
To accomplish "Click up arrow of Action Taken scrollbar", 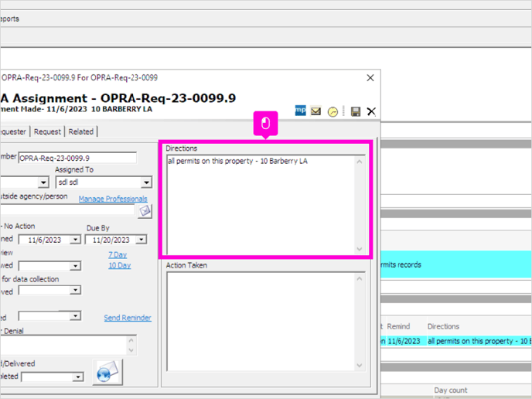I will click(360, 278).
